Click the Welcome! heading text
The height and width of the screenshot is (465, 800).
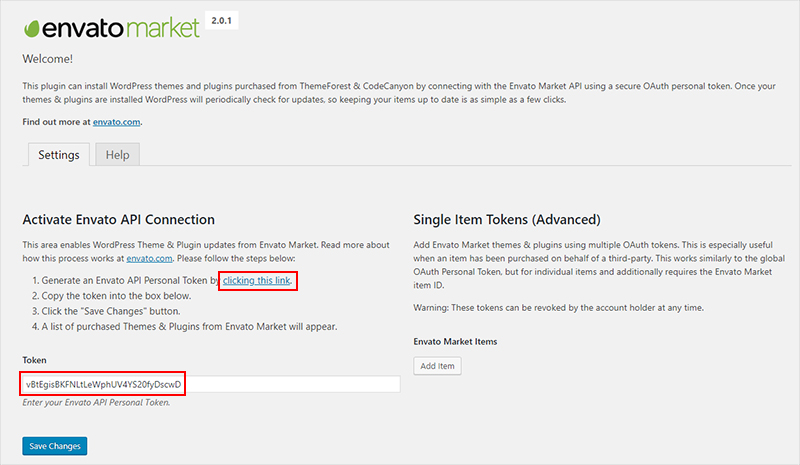[47, 59]
